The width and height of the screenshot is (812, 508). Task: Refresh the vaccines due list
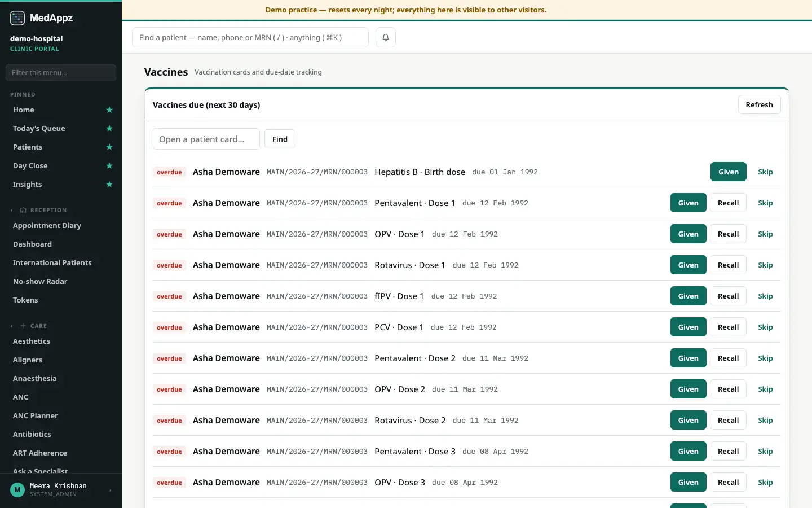(759, 104)
